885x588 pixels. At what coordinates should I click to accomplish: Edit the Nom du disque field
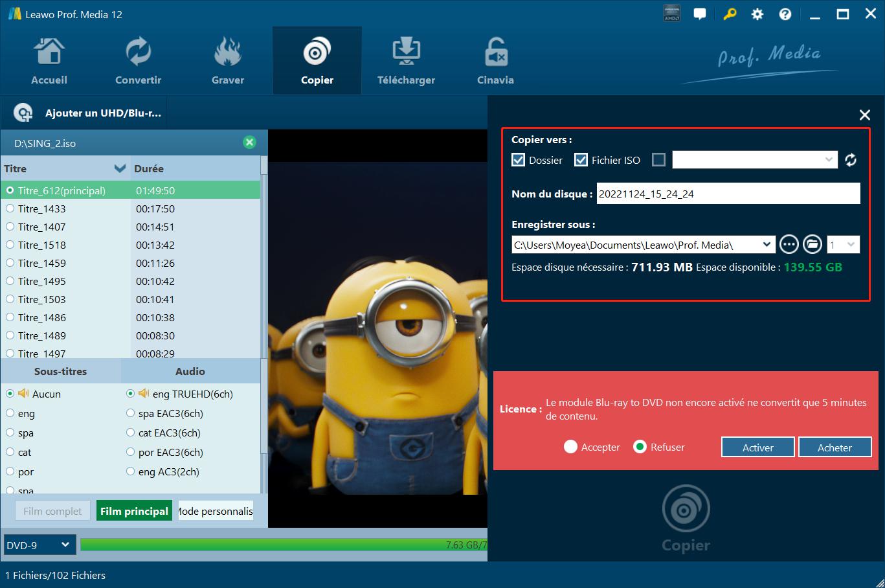click(728, 194)
